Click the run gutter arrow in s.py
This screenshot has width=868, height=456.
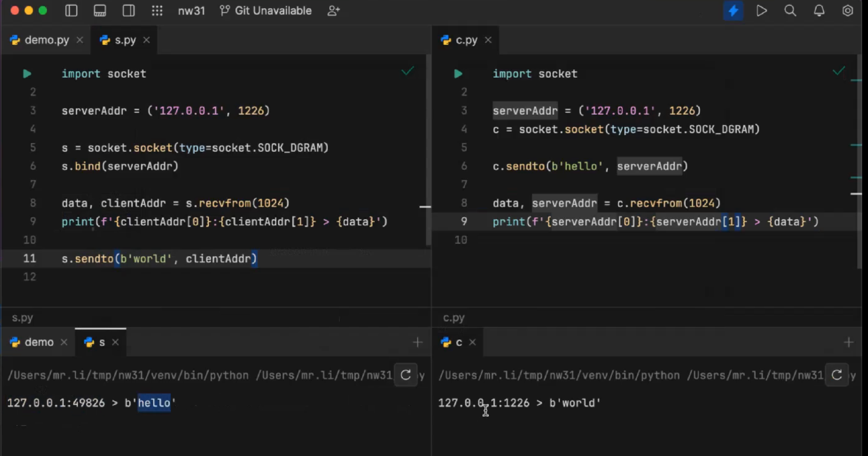(x=27, y=74)
